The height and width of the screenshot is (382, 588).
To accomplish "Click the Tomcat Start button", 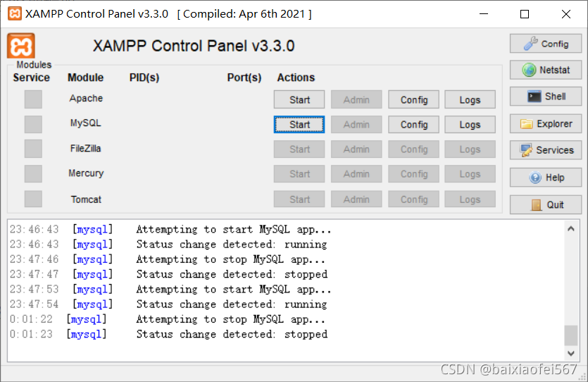I will click(x=299, y=199).
